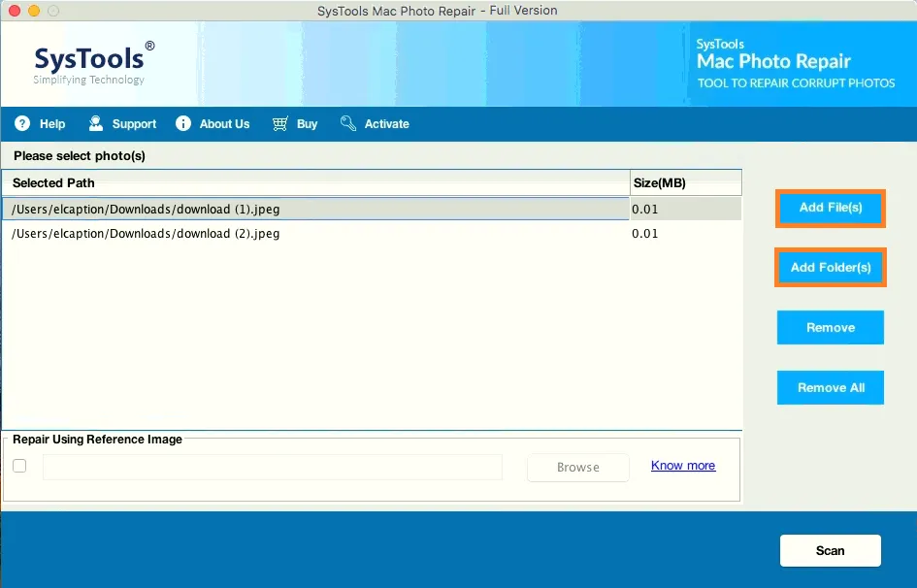
Task: Click the Support person icon
Action: point(95,123)
